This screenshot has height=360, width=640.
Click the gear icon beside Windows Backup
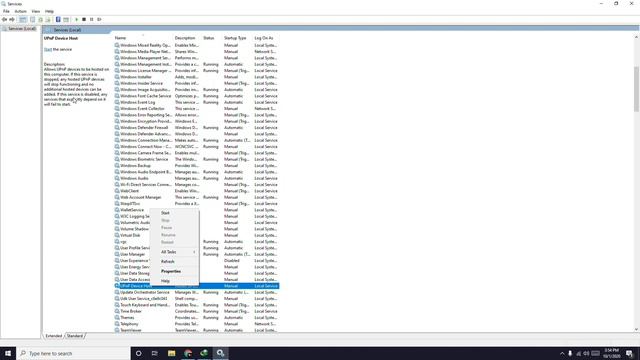pos(117,166)
